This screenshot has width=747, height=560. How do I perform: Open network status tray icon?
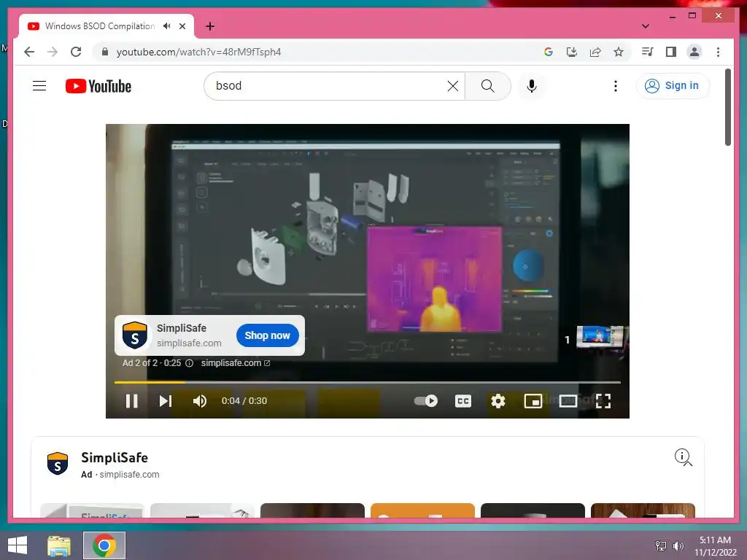(x=661, y=545)
